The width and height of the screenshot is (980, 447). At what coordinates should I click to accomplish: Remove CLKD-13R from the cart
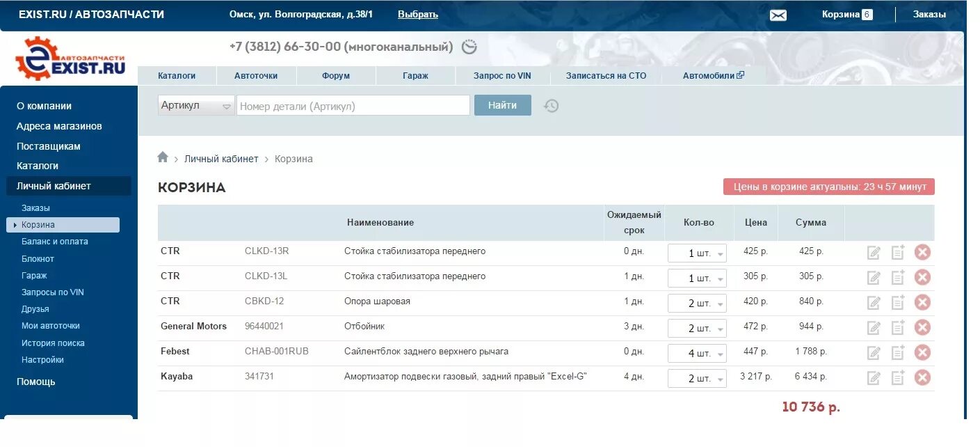[922, 252]
